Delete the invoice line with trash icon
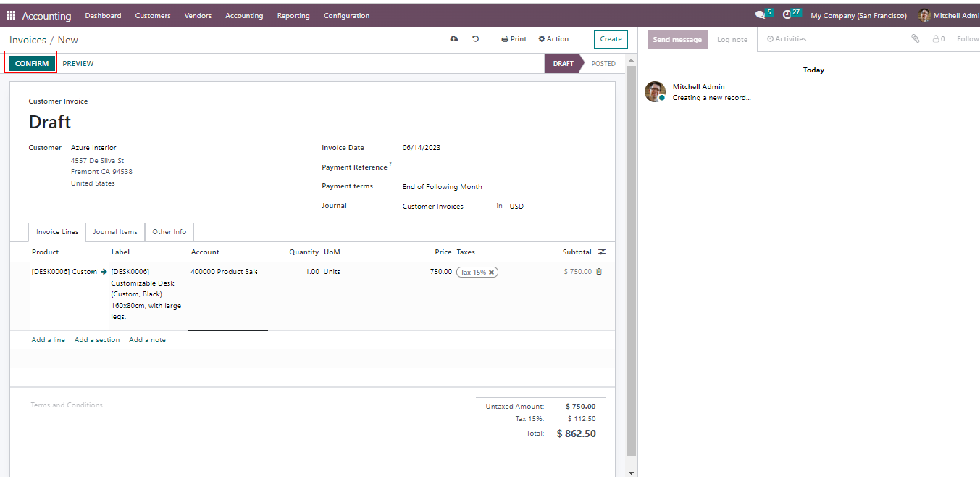The image size is (980, 477). (599, 272)
